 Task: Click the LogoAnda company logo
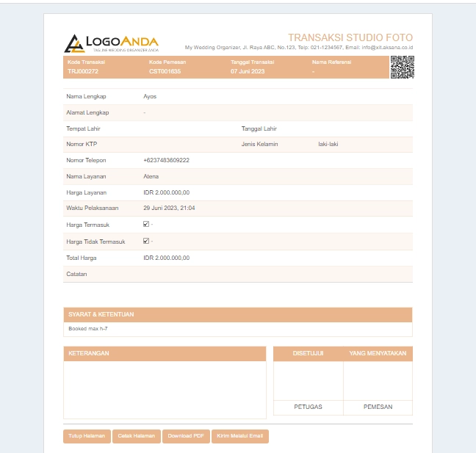[x=111, y=43]
